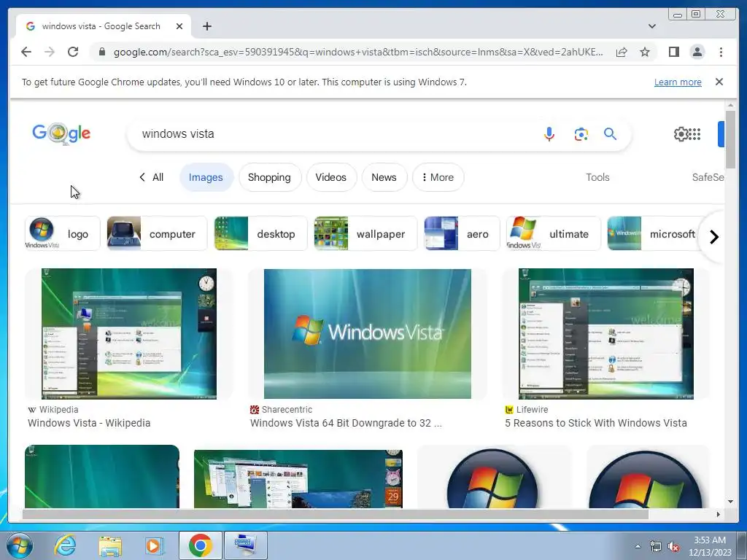Open the Chrome profile avatar
Image resolution: width=747 pixels, height=560 pixels.
click(x=697, y=52)
